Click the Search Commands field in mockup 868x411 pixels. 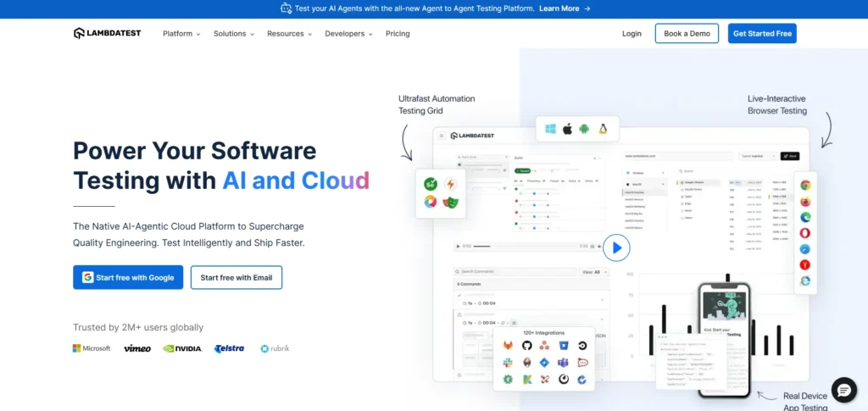coord(515,272)
